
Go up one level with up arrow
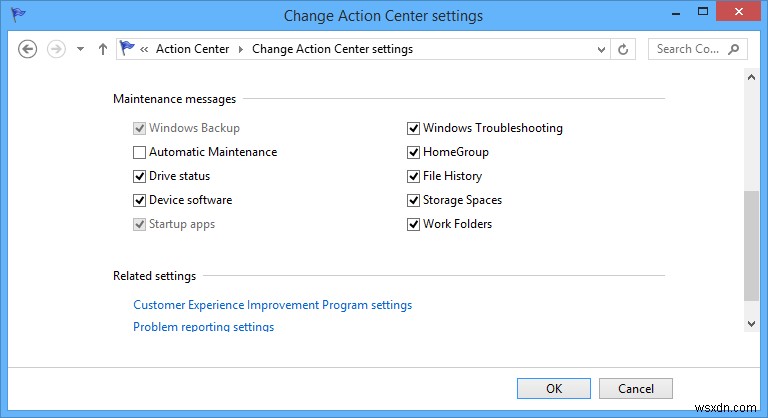[x=102, y=49]
